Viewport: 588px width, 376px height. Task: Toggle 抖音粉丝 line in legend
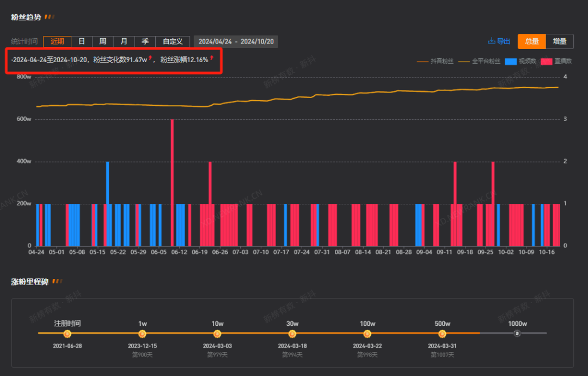point(436,61)
